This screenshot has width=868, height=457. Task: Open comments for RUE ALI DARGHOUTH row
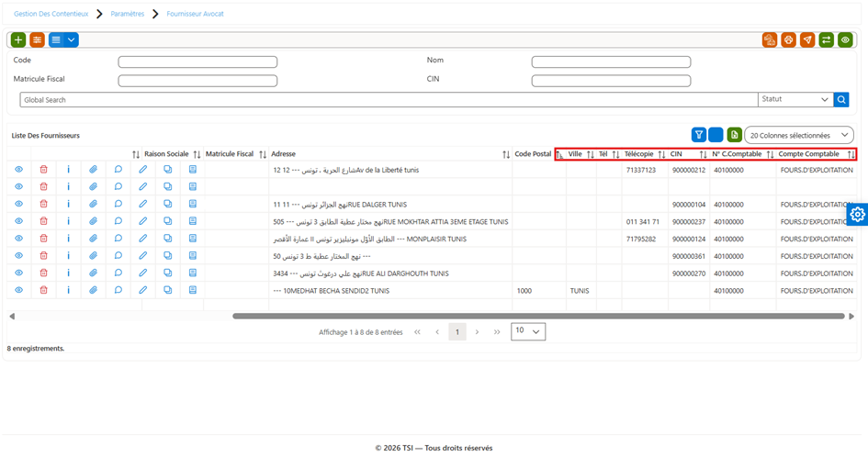[x=118, y=273]
